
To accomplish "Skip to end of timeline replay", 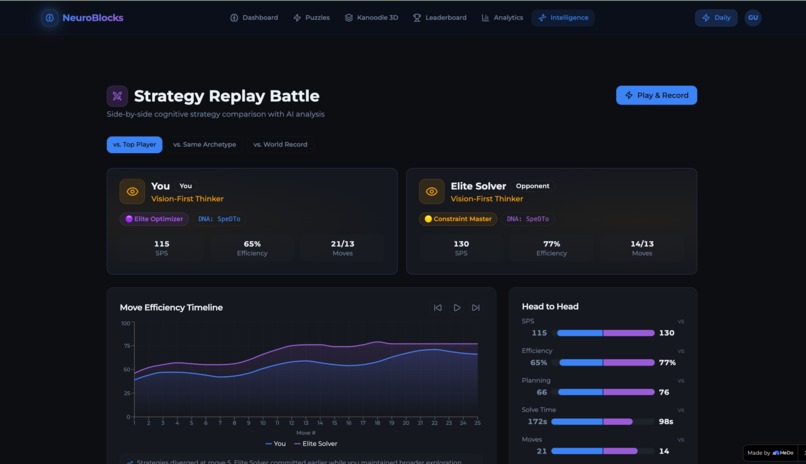I will pyautogui.click(x=475, y=308).
